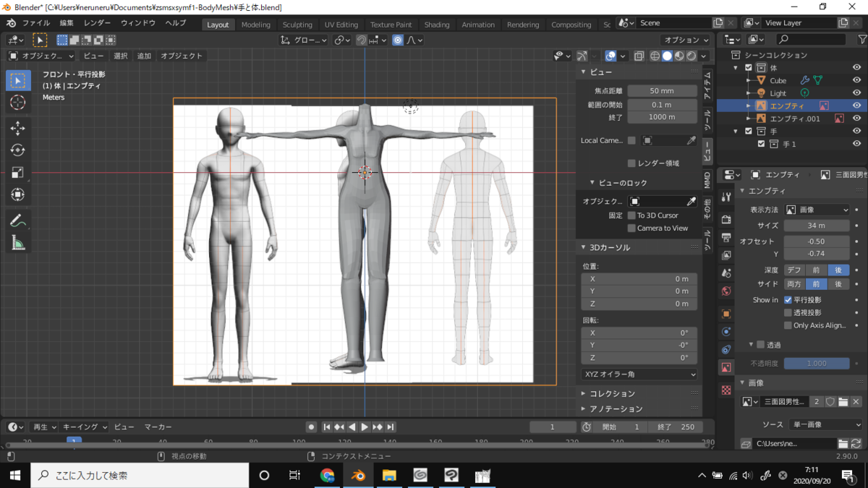Image resolution: width=868 pixels, height=488 pixels.
Task: Switch to solid viewport shading
Action: (668, 56)
